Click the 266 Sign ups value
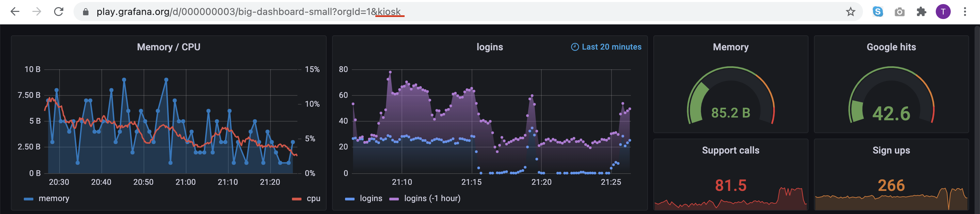 coord(891,185)
